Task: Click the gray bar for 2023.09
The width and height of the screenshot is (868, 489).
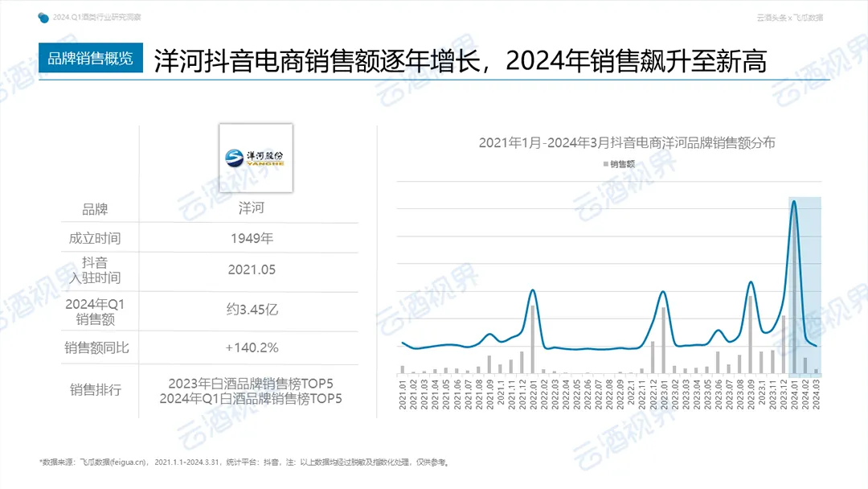Action: [751, 335]
